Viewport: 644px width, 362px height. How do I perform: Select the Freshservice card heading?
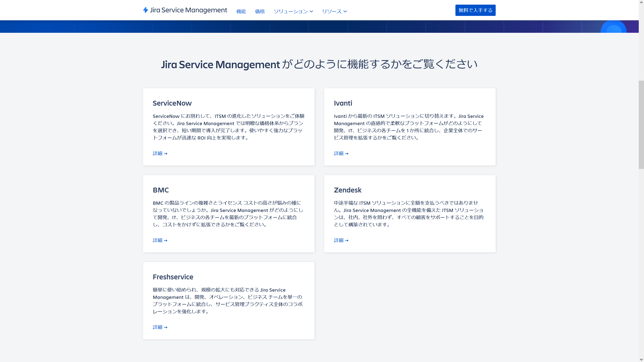point(173,277)
